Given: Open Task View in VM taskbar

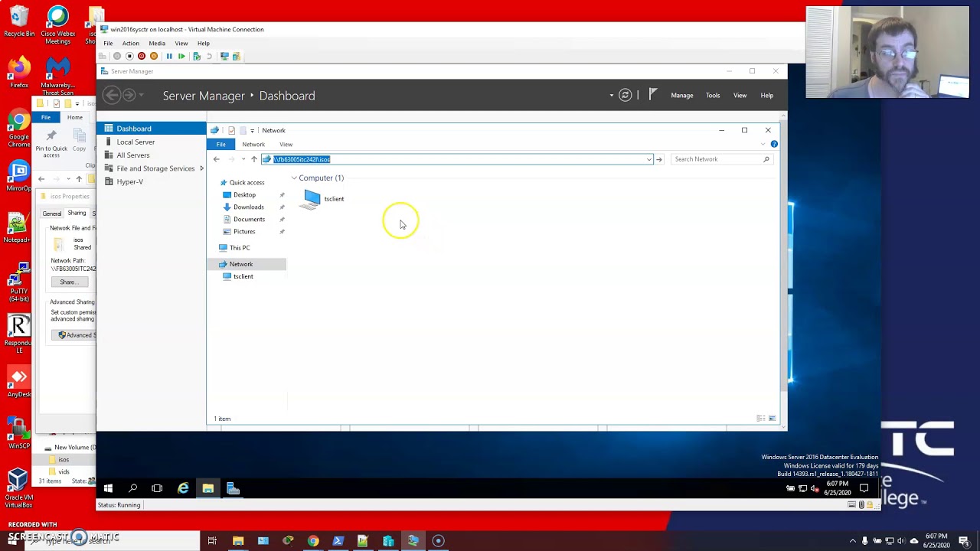Looking at the screenshot, I should 157,488.
